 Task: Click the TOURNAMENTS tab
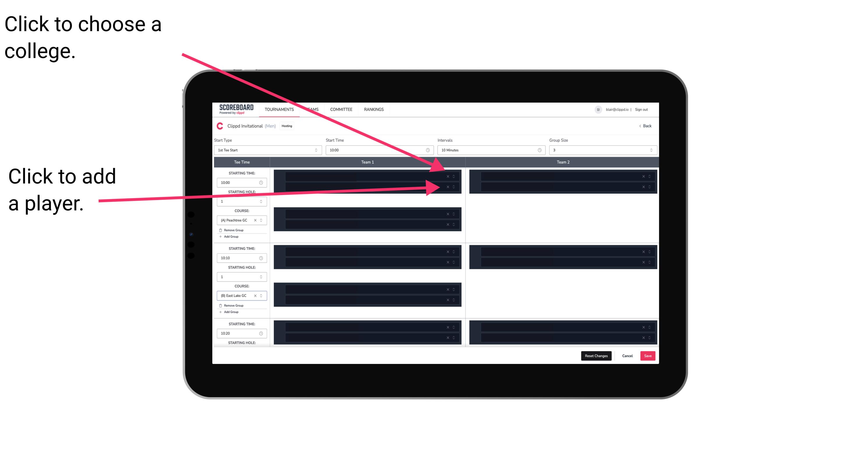tap(278, 110)
